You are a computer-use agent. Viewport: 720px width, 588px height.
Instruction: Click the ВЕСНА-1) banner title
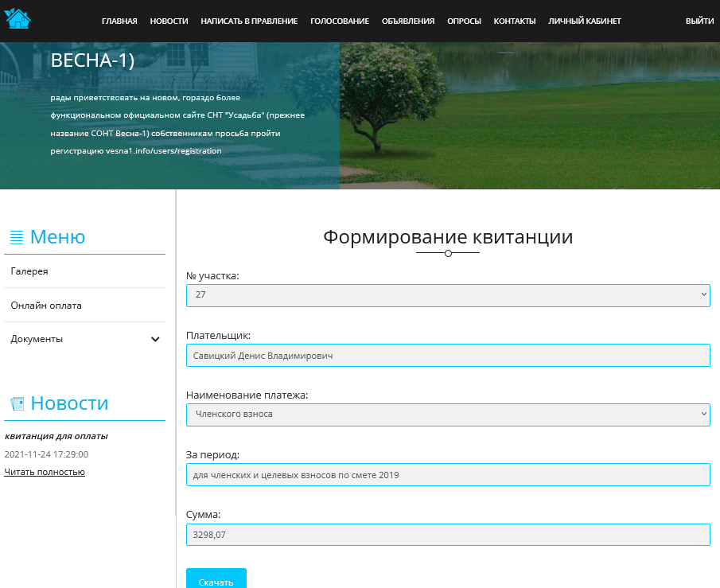click(x=92, y=60)
